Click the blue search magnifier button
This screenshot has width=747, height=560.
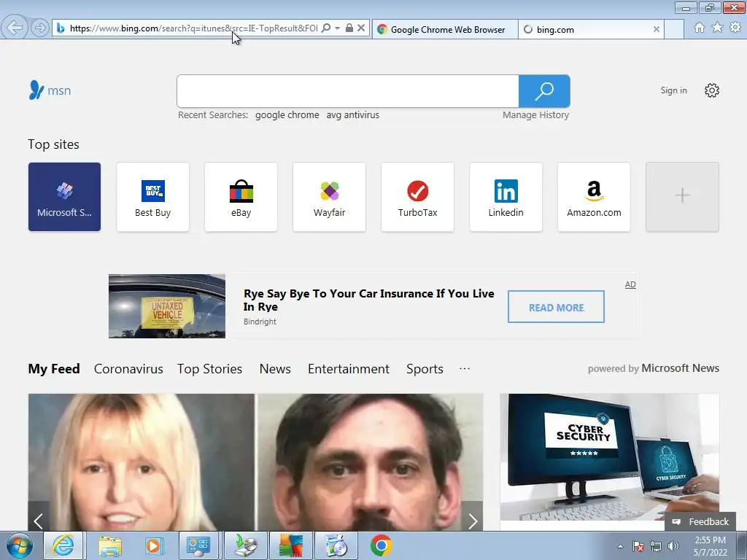pyautogui.click(x=544, y=91)
